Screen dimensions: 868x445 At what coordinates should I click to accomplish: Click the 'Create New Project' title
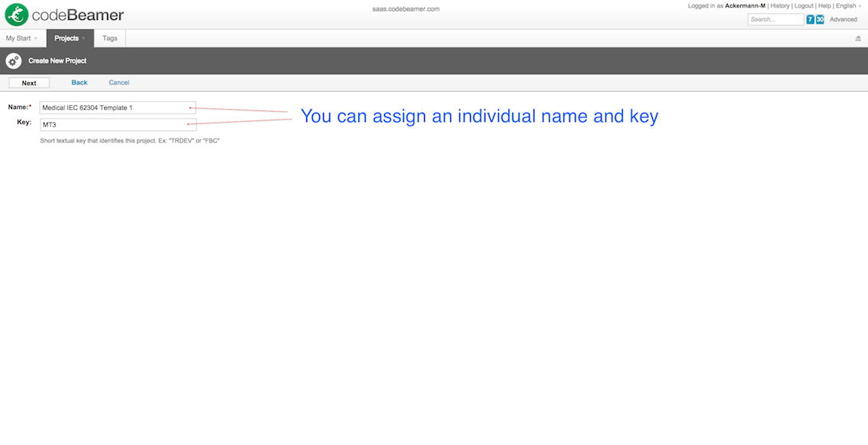click(57, 61)
